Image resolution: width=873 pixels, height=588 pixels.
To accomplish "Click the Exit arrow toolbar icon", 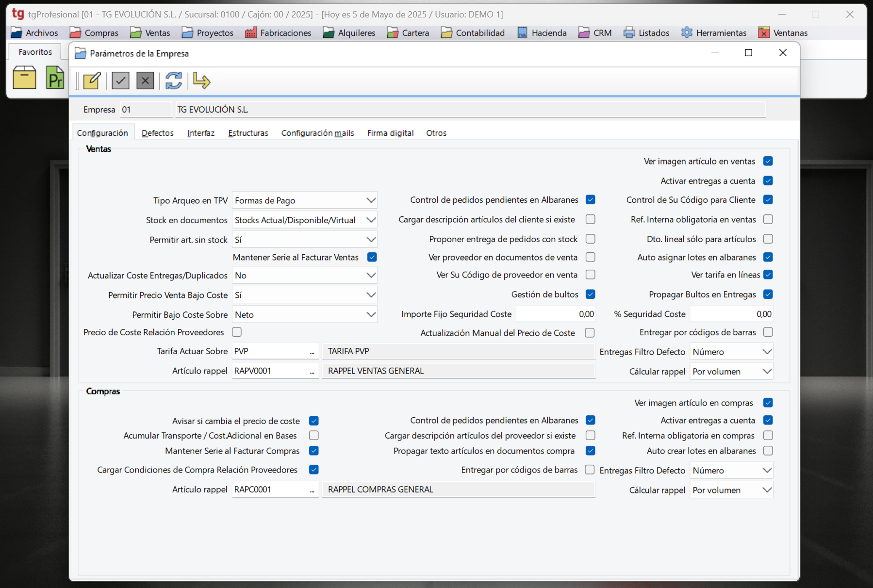I will click(x=201, y=81).
